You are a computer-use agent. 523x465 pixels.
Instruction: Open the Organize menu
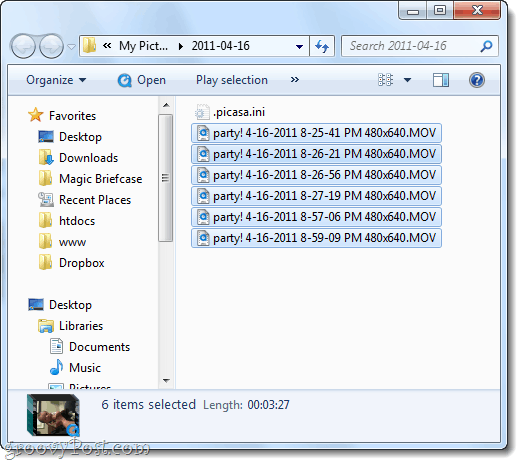point(56,80)
